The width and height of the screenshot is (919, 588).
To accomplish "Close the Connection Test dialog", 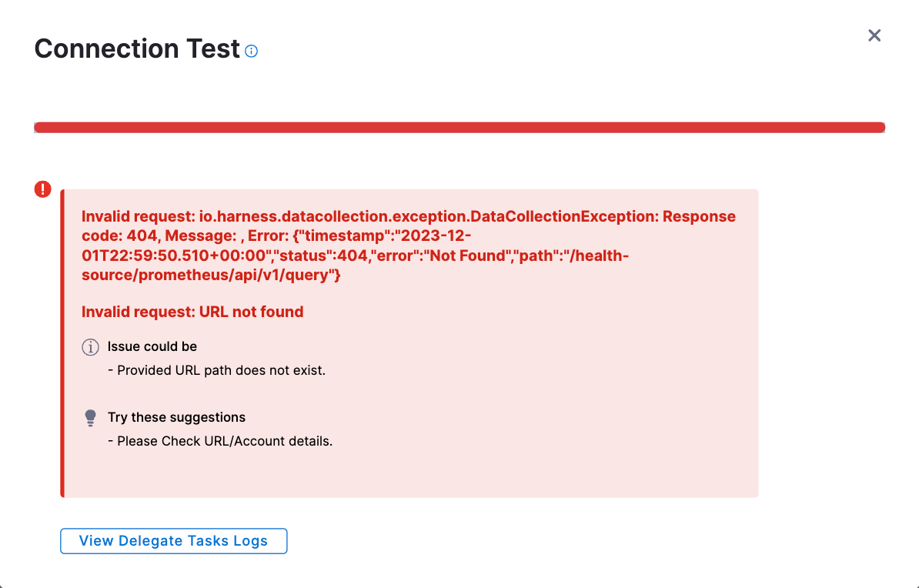I will (874, 35).
